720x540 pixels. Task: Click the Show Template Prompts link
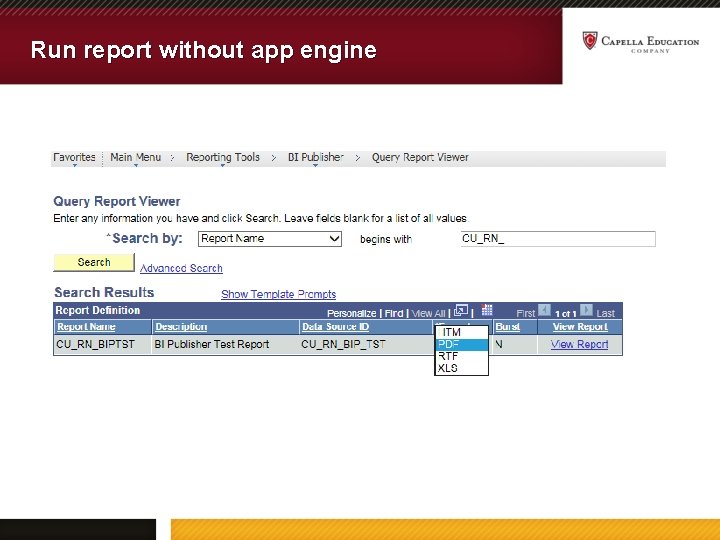278,294
